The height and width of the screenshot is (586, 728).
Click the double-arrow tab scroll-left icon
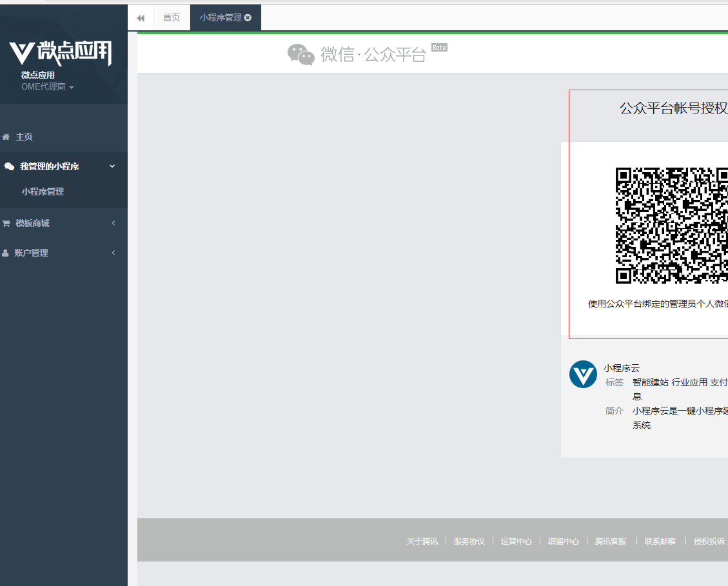click(141, 18)
